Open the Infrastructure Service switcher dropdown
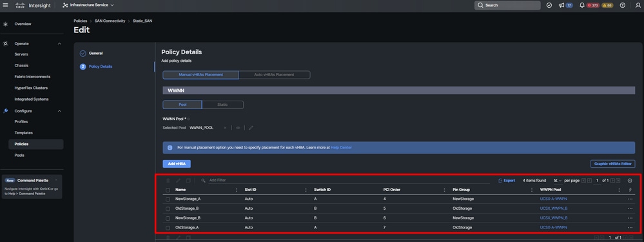This screenshot has height=242, width=644. coord(88,5)
